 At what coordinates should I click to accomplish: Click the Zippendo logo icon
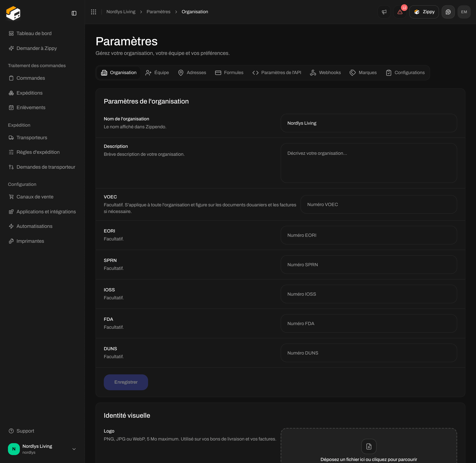(13, 13)
